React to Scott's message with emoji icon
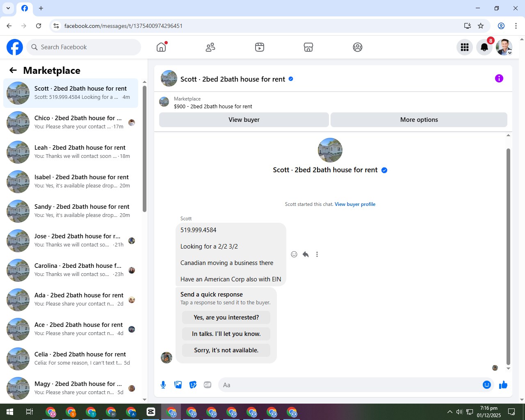This screenshot has width=525, height=420. 294,254
